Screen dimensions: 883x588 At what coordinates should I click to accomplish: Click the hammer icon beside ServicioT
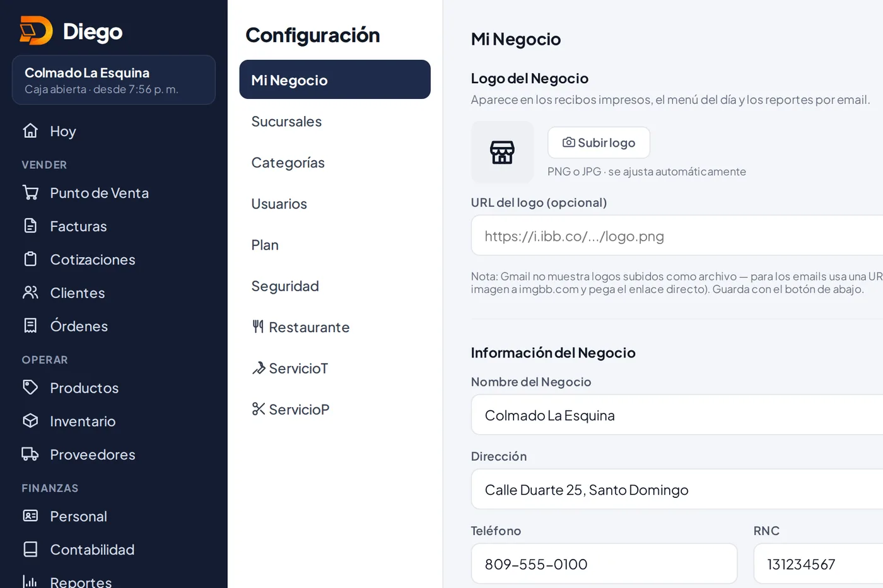coord(259,368)
